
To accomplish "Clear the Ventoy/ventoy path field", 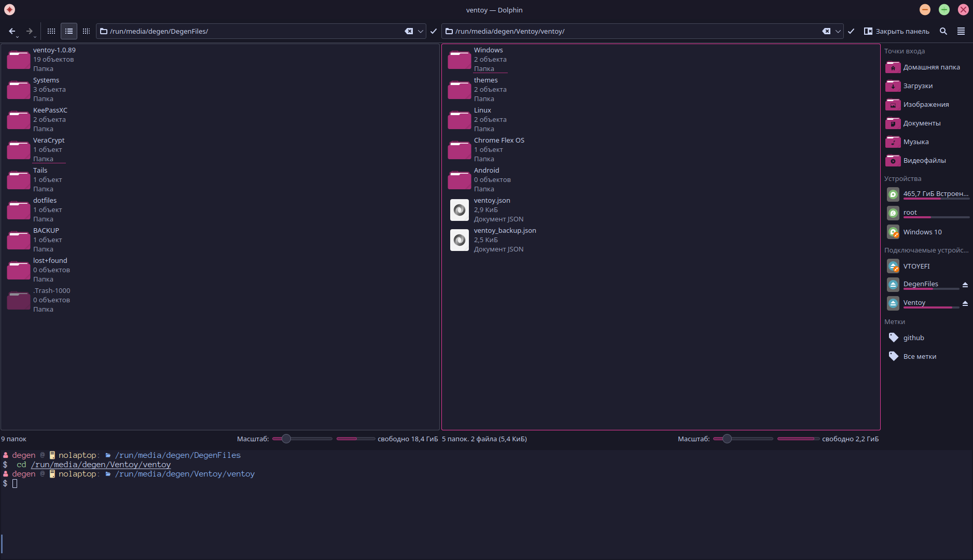I will [x=826, y=31].
